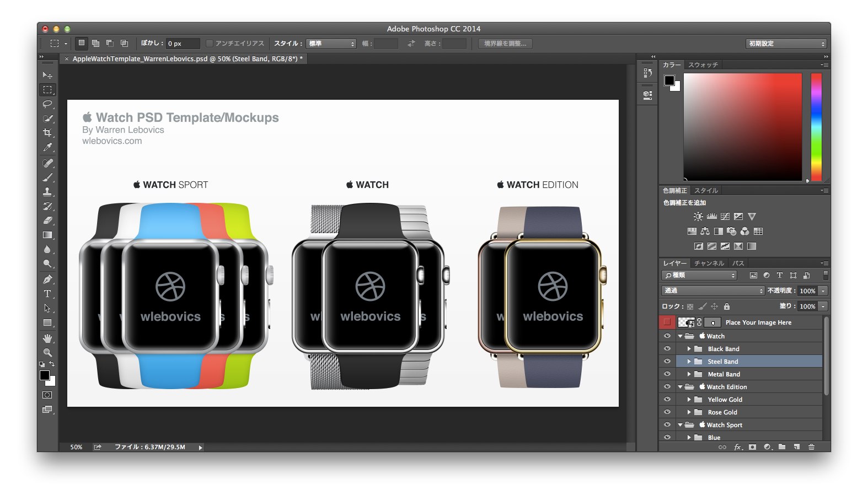Hide the Steel Band layer group
The width and height of the screenshot is (868, 501).
667,362
